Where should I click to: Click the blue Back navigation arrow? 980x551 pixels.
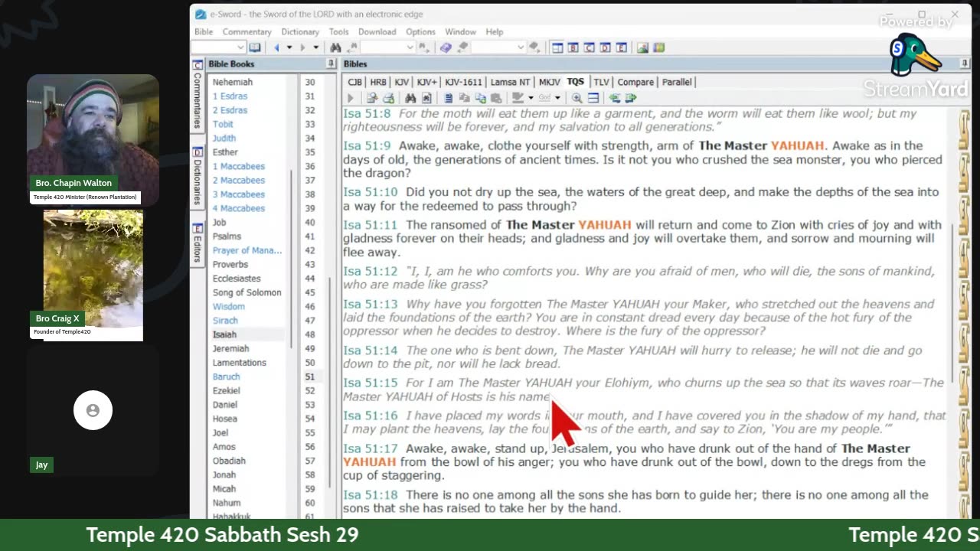pyautogui.click(x=276, y=47)
